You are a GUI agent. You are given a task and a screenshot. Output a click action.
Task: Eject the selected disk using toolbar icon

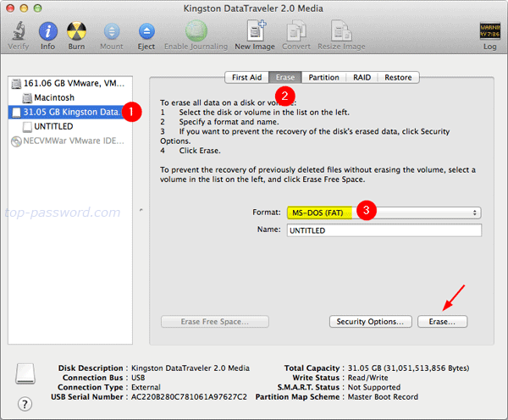[146, 31]
